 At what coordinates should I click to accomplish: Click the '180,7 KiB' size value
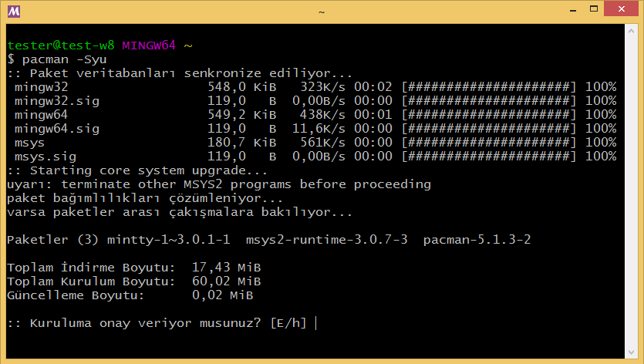(242, 143)
